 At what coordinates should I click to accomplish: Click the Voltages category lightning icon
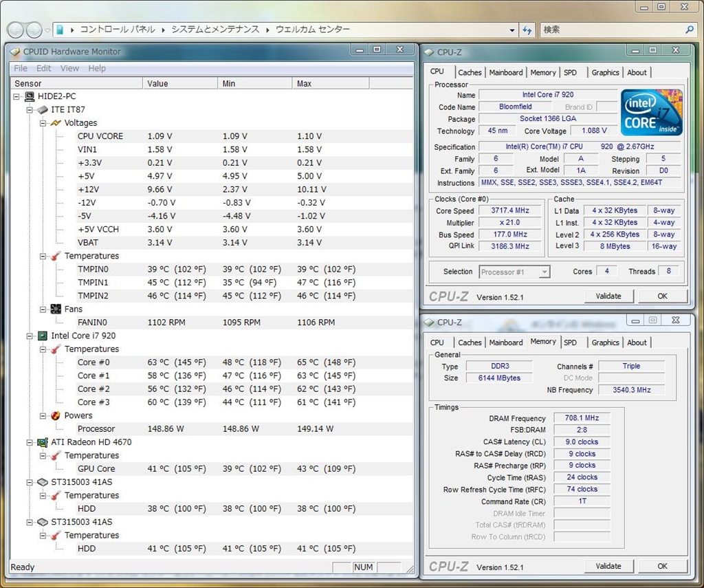pos(56,123)
